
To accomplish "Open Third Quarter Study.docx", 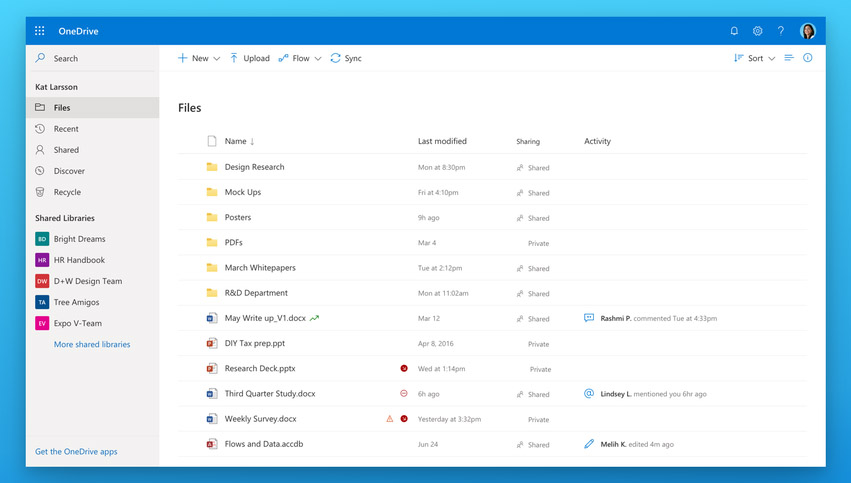I will point(270,393).
